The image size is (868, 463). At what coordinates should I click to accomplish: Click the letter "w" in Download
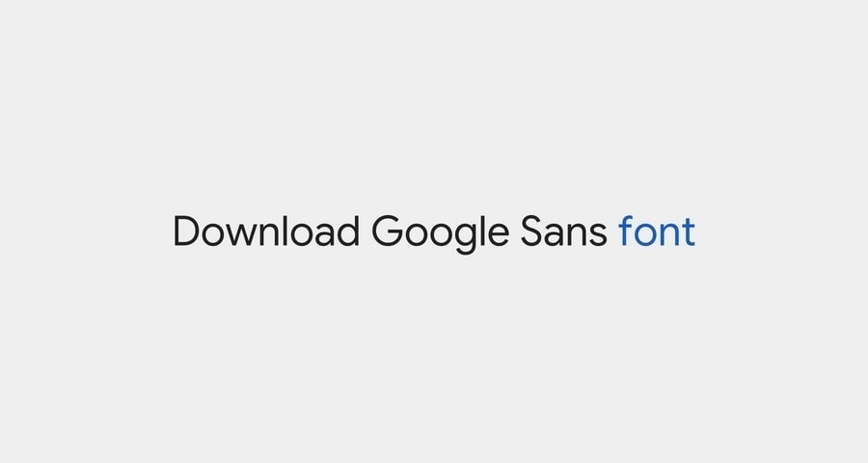[x=241, y=234]
